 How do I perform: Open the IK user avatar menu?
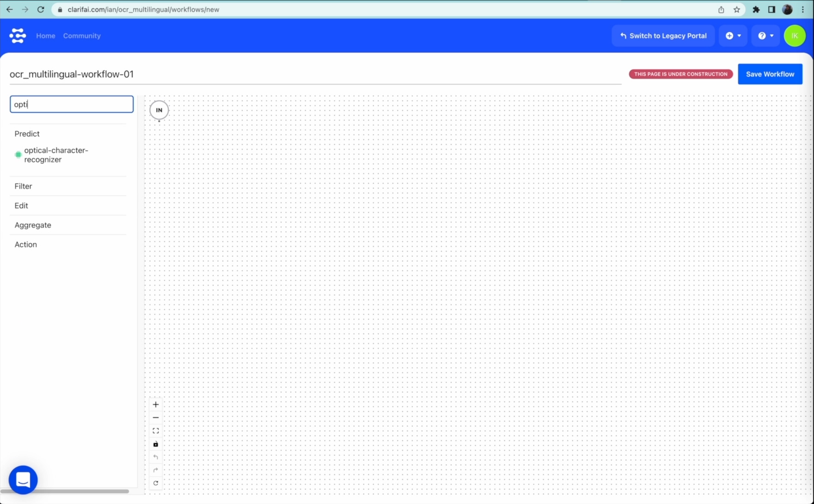(x=795, y=36)
